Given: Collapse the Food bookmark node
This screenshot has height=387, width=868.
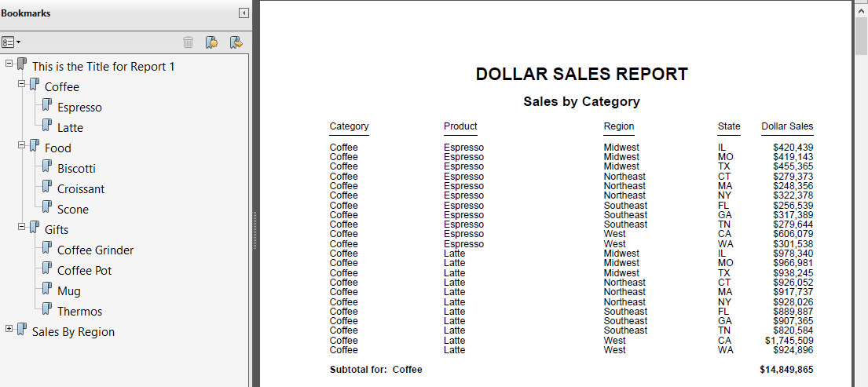Looking at the screenshot, I should 21,145.
